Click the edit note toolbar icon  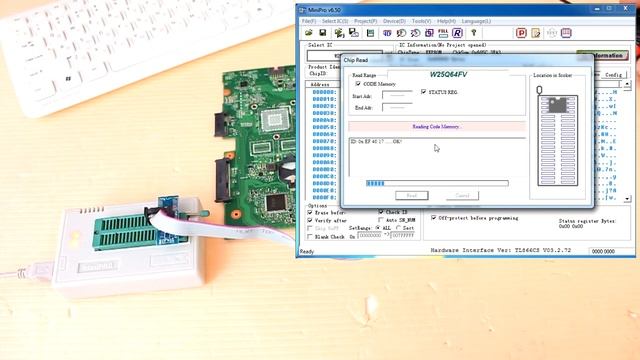[x=536, y=33]
